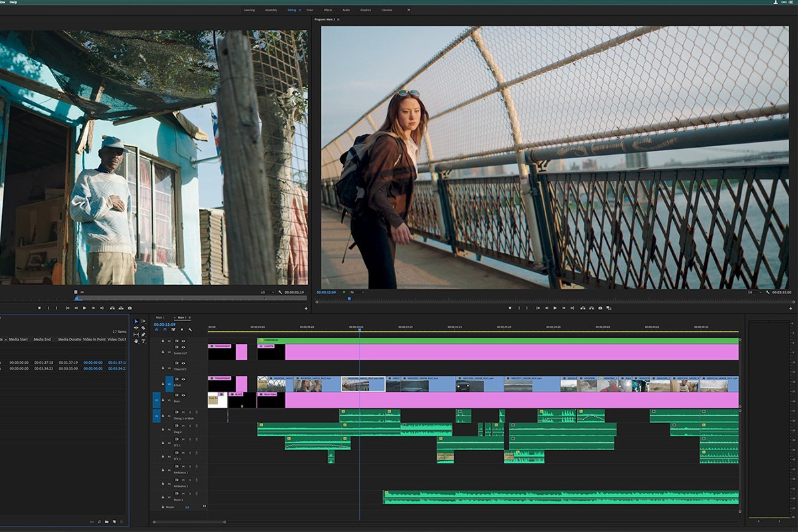The height and width of the screenshot is (532, 798).
Task: Open Main 2 sequence panel menu
Action: 190,318
